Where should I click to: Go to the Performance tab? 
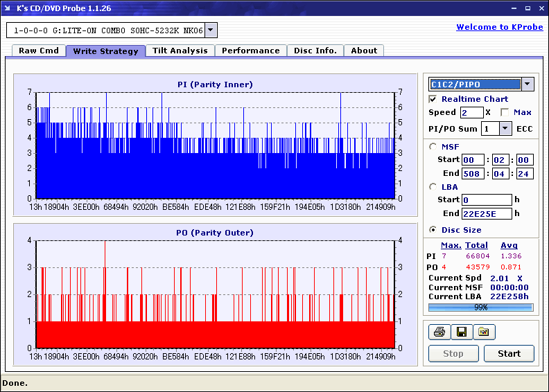251,51
